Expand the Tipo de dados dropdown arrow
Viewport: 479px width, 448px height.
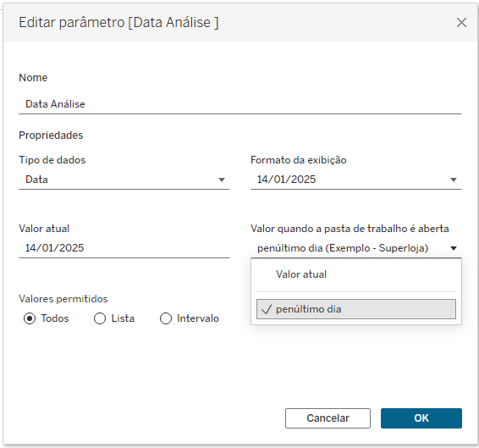coord(222,180)
